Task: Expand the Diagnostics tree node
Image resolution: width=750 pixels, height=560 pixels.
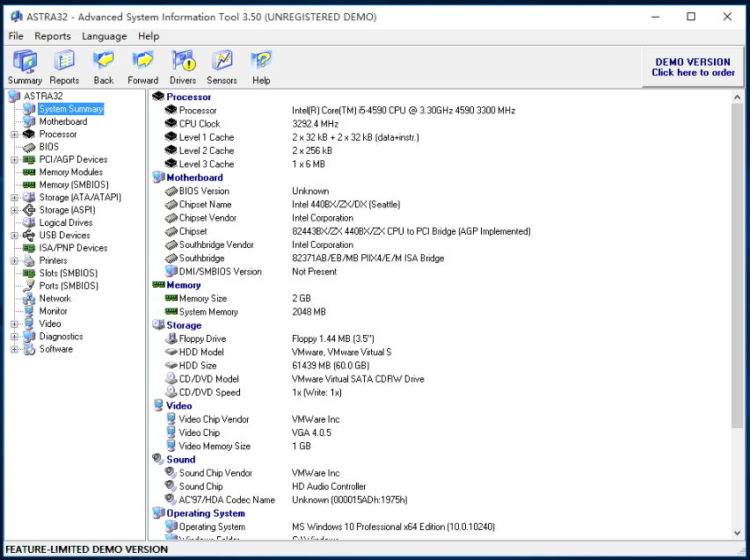Action: (14, 336)
